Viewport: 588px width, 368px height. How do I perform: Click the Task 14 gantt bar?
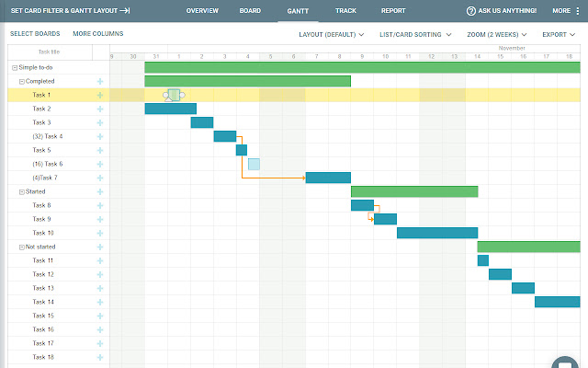[x=558, y=303]
